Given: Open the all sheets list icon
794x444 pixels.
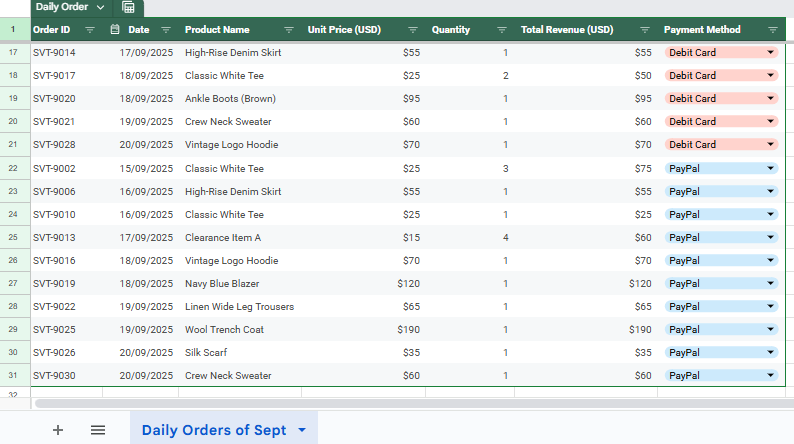Looking at the screenshot, I should pos(98,430).
